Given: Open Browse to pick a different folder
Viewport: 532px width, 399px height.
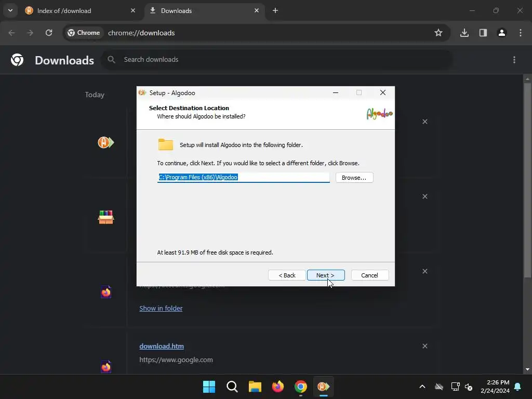Looking at the screenshot, I should (354, 178).
